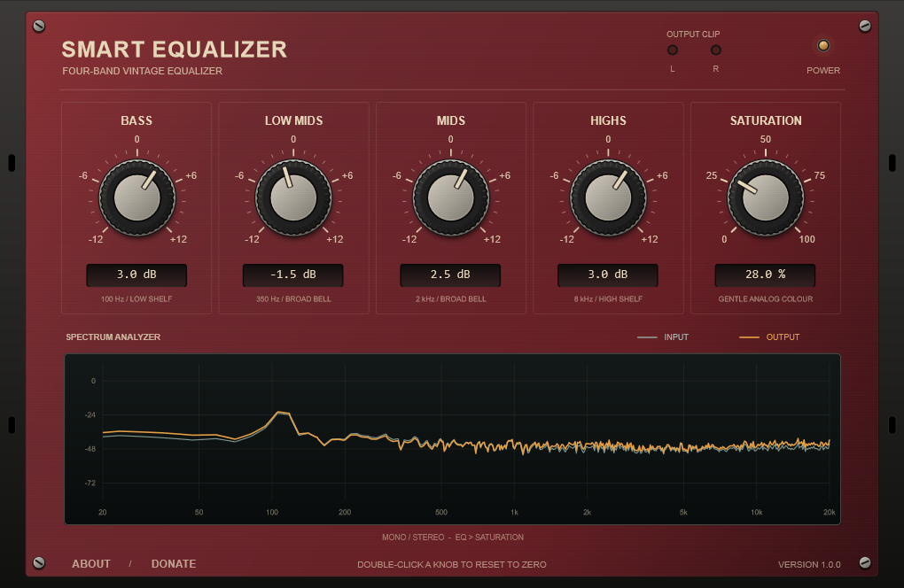
Task: Click the 'GENTLE ANALOG COLOUR' label
Action: pos(766,299)
